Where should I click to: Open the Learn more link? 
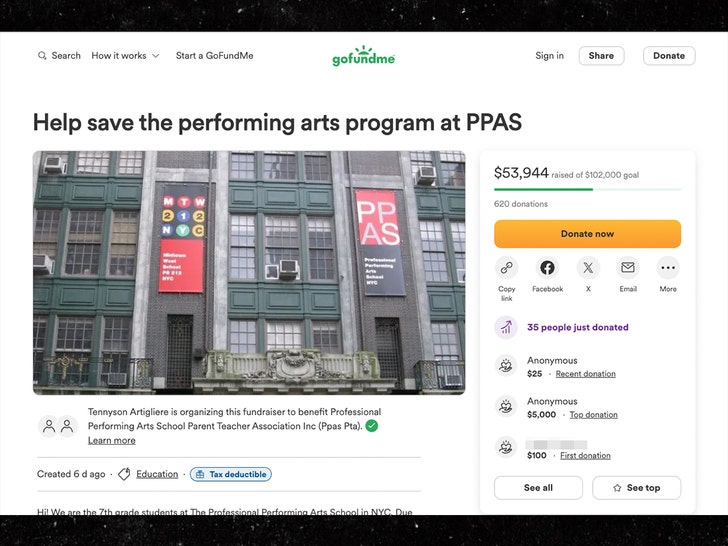111,440
